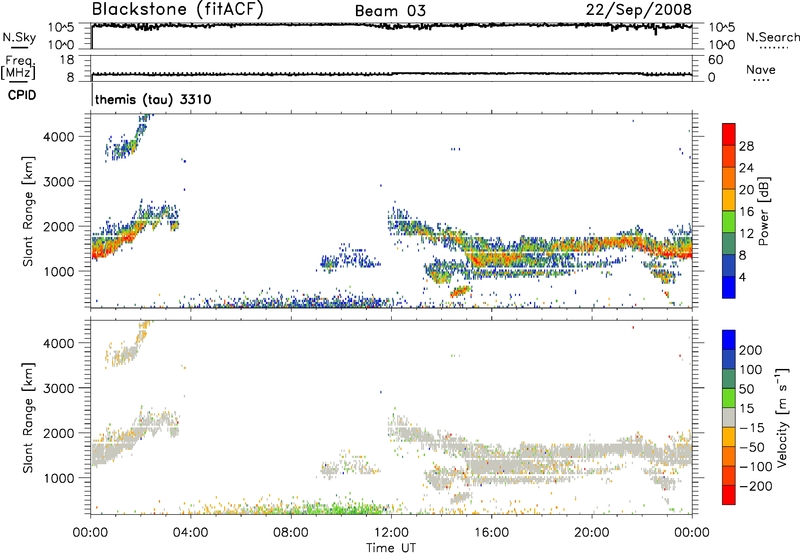Click the 'N.Search' legend label
The image size is (800, 554).
point(773,37)
